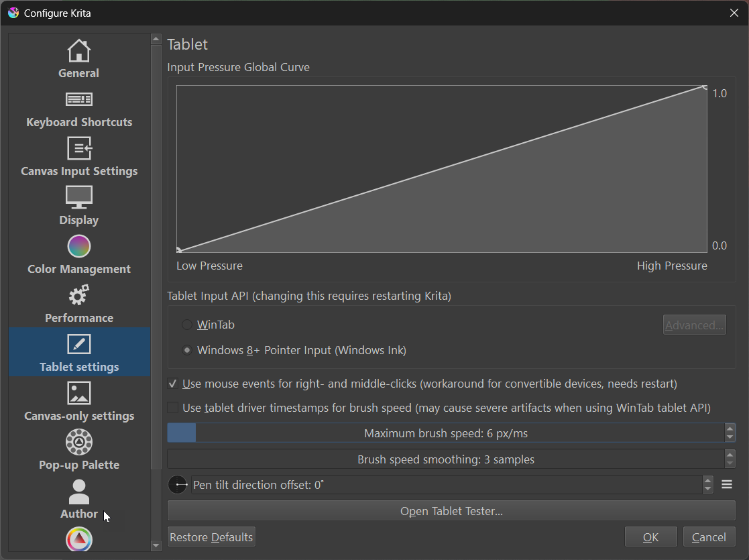Click the sidebar scroll down arrow
This screenshot has height=560, width=749.
coord(156,545)
